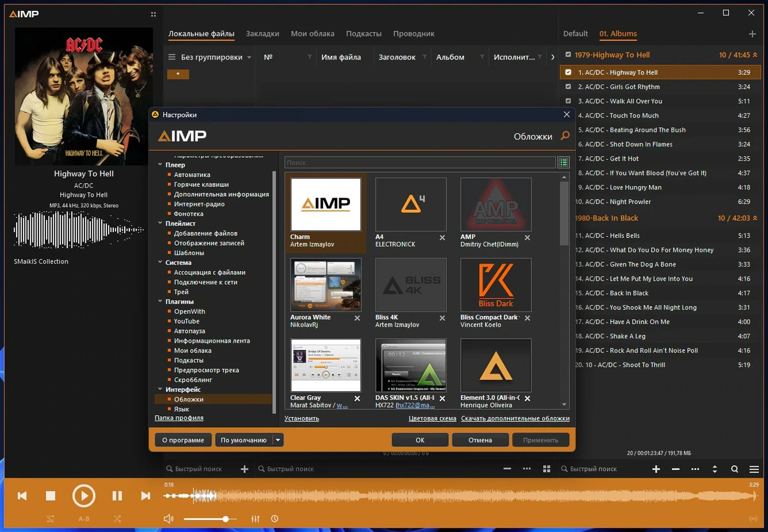768x532 pixels.
Task: Click the Отмена button
Action: point(480,440)
